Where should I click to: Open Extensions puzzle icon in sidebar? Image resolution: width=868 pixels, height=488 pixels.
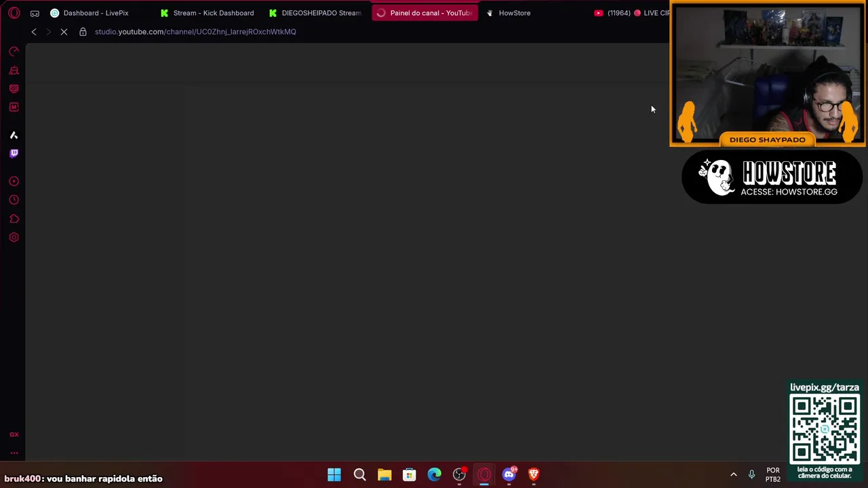14,219
